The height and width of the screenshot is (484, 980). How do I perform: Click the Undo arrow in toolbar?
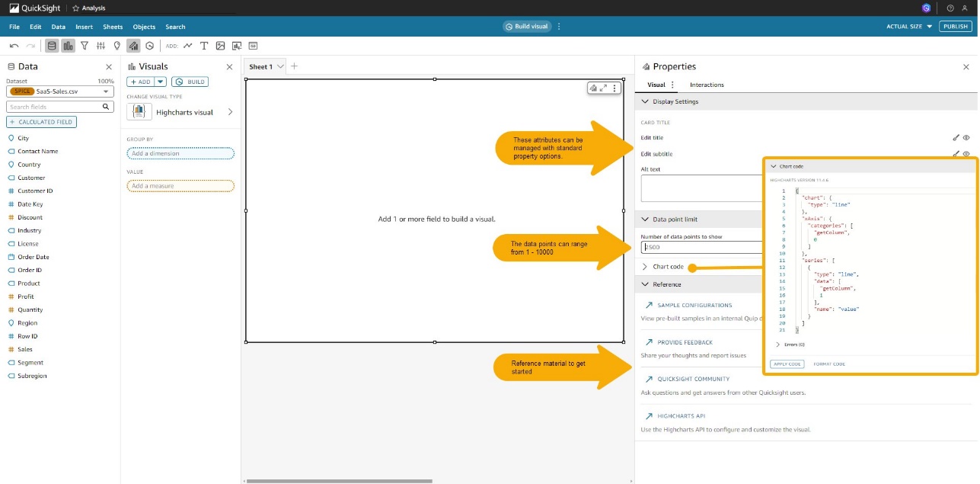[x=14, y=46]
